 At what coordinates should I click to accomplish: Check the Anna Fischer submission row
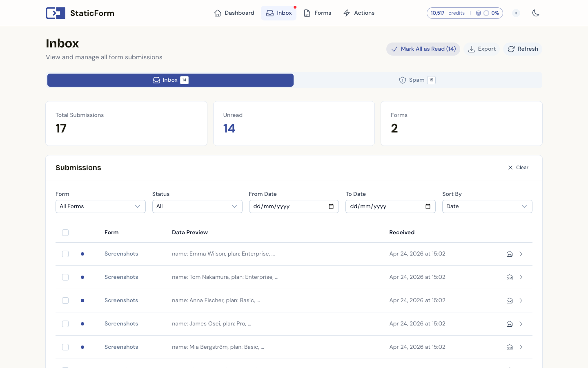click(65, 301)
